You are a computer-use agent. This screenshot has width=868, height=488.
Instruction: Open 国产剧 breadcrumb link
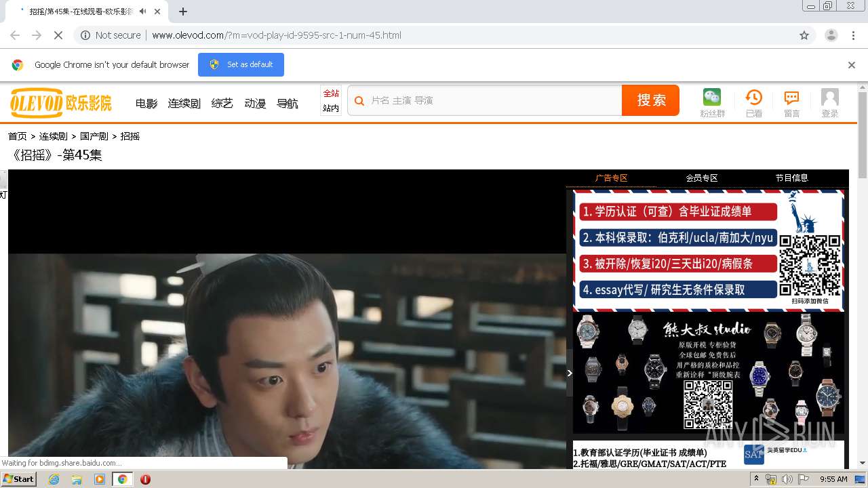[94, 136]
